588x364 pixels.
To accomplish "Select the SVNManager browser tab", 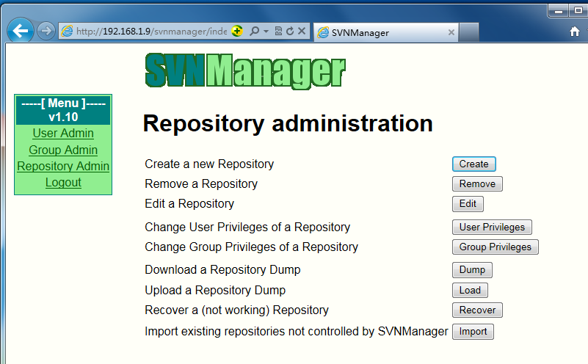I will (386, 32).
